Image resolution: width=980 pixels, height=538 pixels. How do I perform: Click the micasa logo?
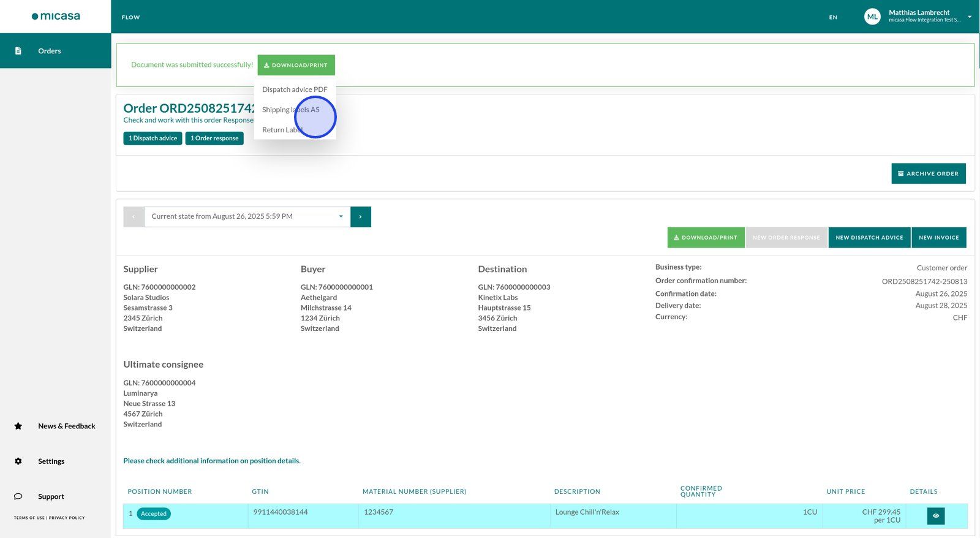coord(56,17)
